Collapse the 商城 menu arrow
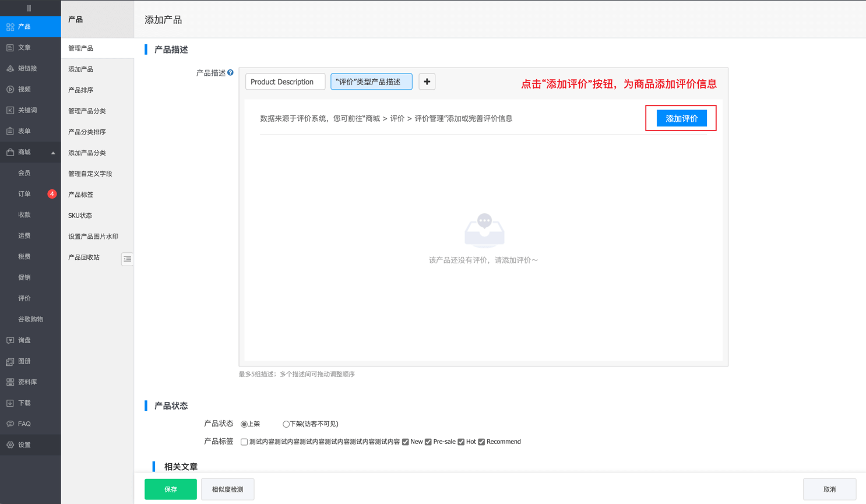 point(53,153)
